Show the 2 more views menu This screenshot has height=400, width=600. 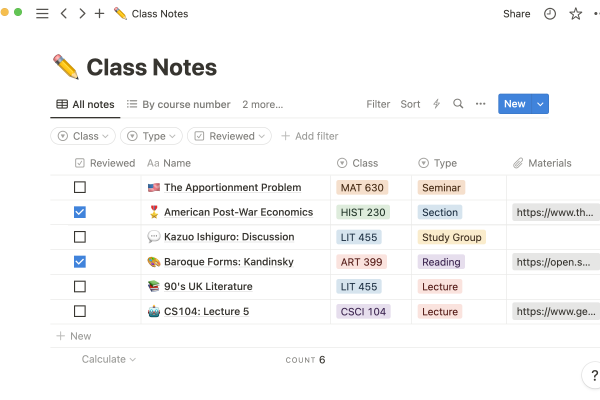click(262, 104)
